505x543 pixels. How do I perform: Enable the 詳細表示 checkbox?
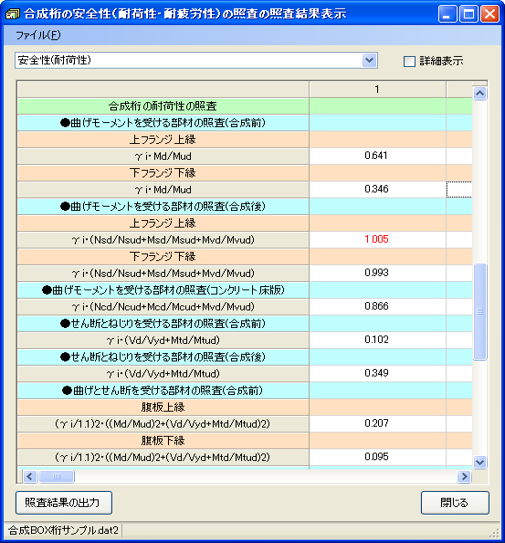409,61
